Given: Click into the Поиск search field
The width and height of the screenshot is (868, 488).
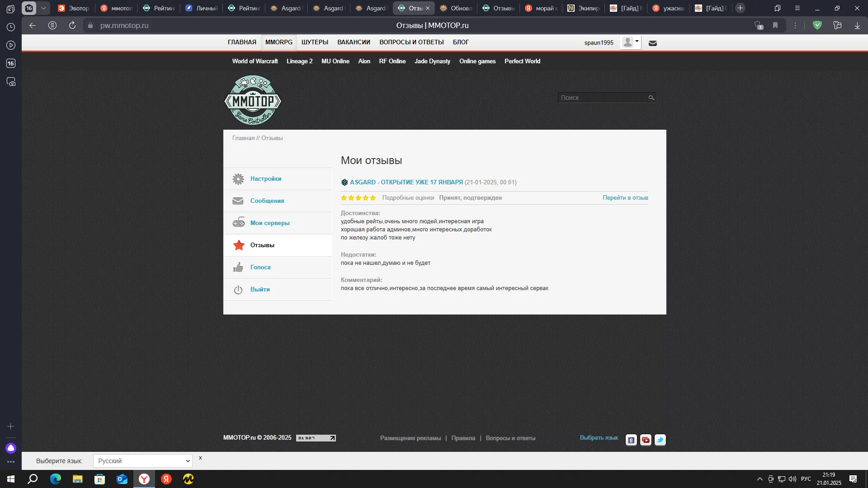Looking at the screenshot, I should point(602,98).
